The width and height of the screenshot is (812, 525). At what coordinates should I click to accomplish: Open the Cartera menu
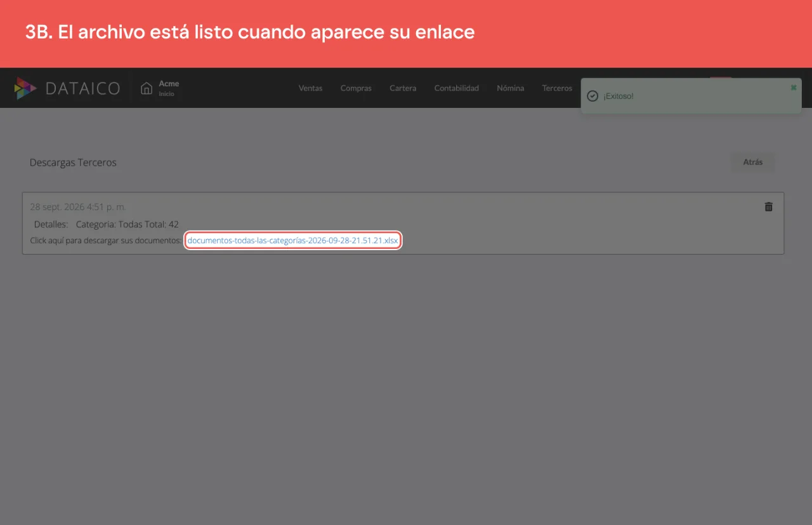point(403,88)
